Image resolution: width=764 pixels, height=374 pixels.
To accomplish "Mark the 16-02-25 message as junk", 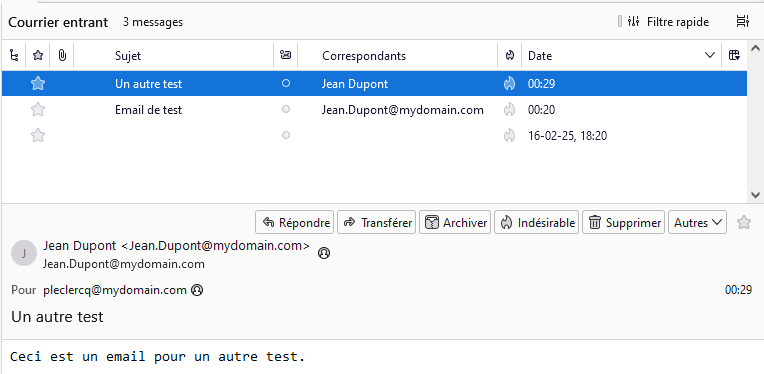I will click(509, 135).
